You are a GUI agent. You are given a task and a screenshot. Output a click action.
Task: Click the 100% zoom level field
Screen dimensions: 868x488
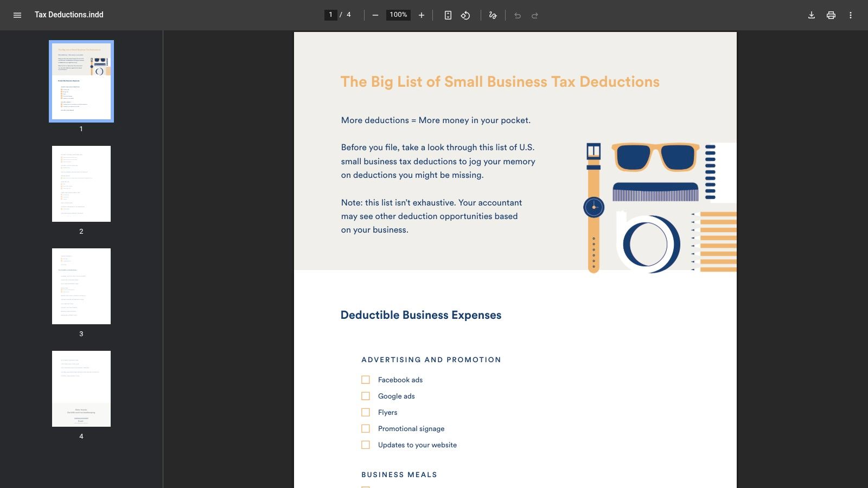tap(398, 15)
